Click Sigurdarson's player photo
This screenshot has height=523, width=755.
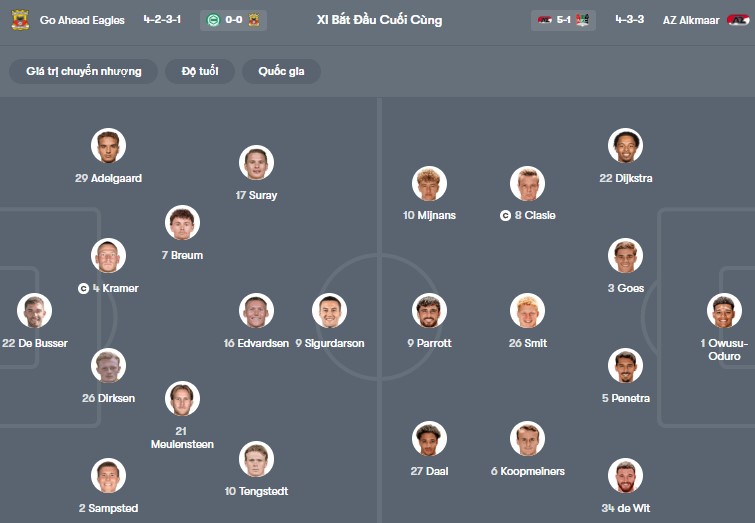click(x=329, y=311)
